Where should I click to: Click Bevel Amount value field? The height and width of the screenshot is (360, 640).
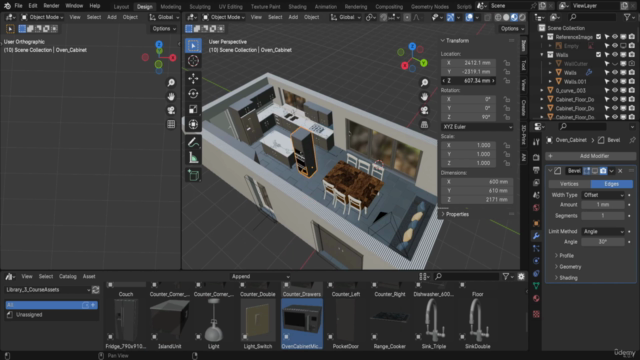(603, 205)
